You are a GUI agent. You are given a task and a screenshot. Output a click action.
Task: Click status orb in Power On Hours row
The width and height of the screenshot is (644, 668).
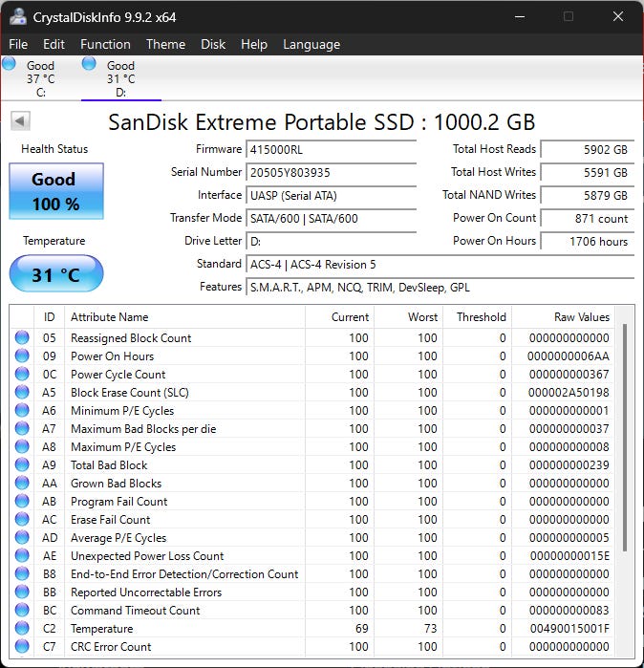point(22,356)
